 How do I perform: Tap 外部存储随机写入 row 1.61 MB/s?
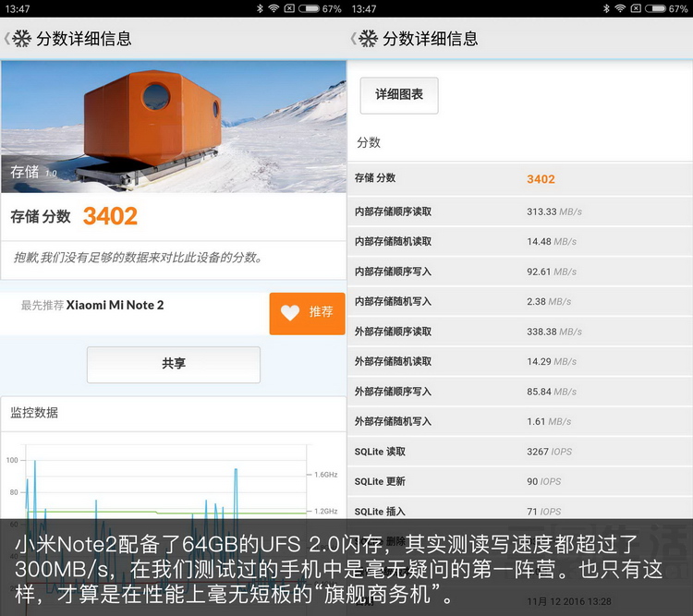(x=519, y=422)
